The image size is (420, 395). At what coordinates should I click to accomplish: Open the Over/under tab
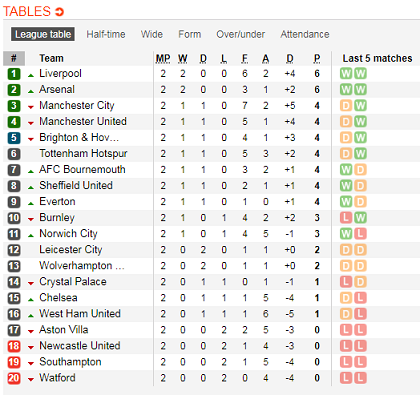241,34
